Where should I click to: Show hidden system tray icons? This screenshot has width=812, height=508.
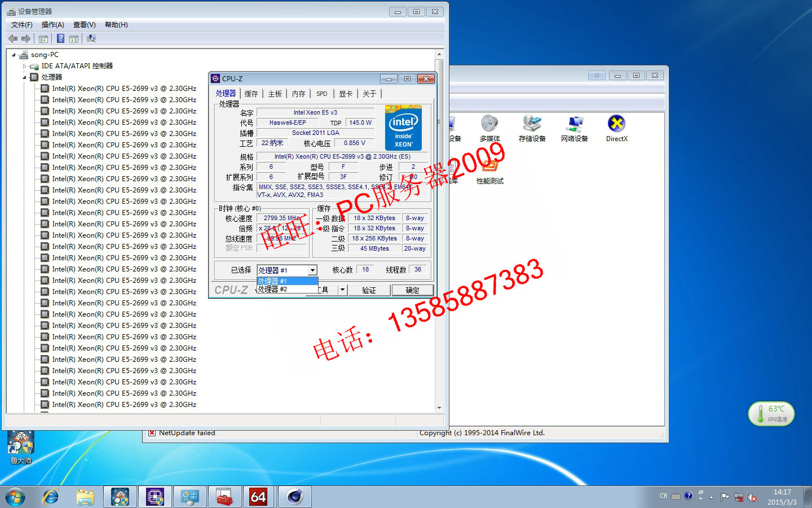click(711, 497)
